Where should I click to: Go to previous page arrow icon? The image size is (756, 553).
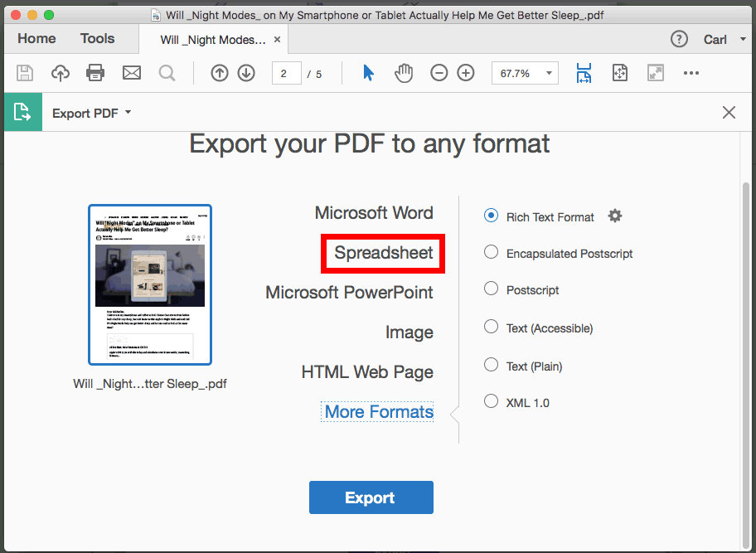tap(220, 73)
